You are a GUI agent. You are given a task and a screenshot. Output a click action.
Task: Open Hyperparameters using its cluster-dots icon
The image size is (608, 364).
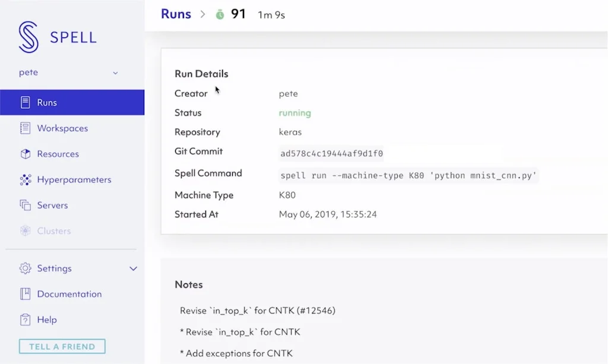tap(25, 179)
